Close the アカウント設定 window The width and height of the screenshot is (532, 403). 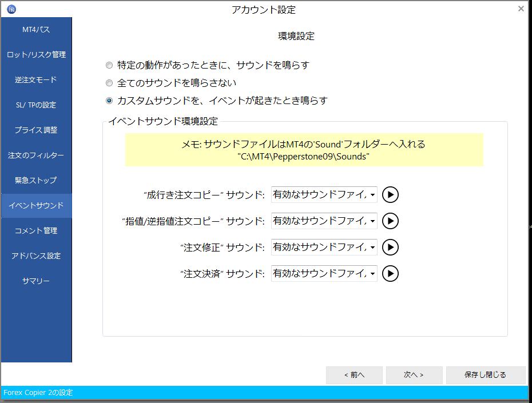click(x=521, y=9)
